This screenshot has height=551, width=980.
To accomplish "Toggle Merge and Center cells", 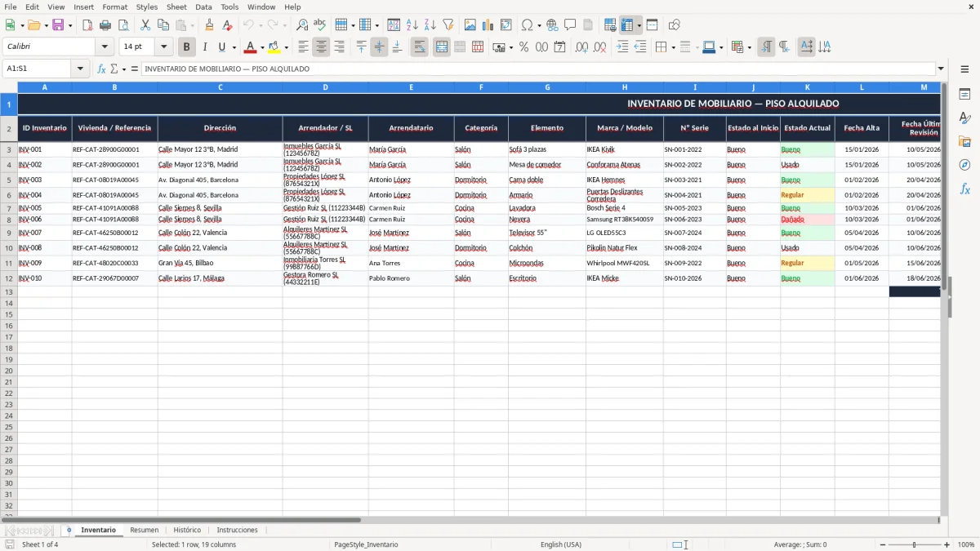I will point(442,47).
